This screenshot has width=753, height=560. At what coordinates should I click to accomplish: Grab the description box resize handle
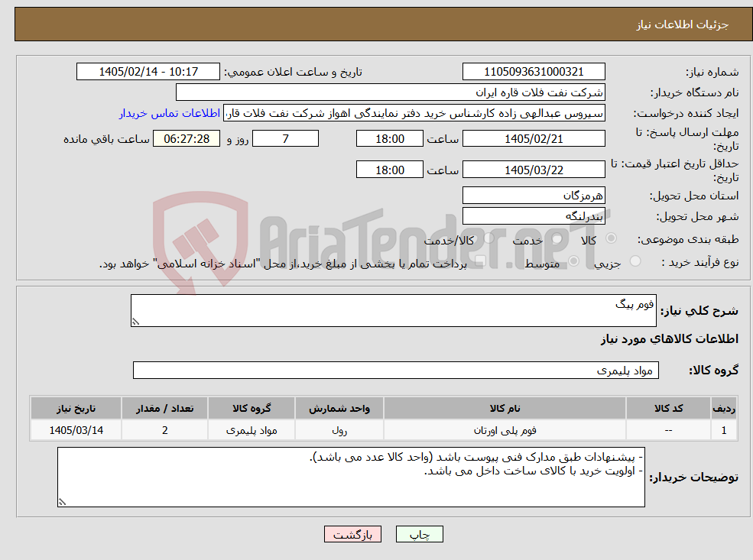(135, 322)
